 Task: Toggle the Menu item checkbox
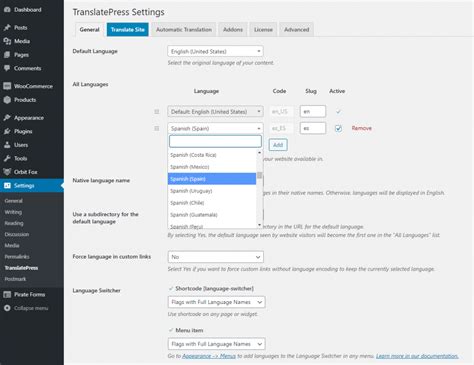pyautogui.click(x=171, y=330)
